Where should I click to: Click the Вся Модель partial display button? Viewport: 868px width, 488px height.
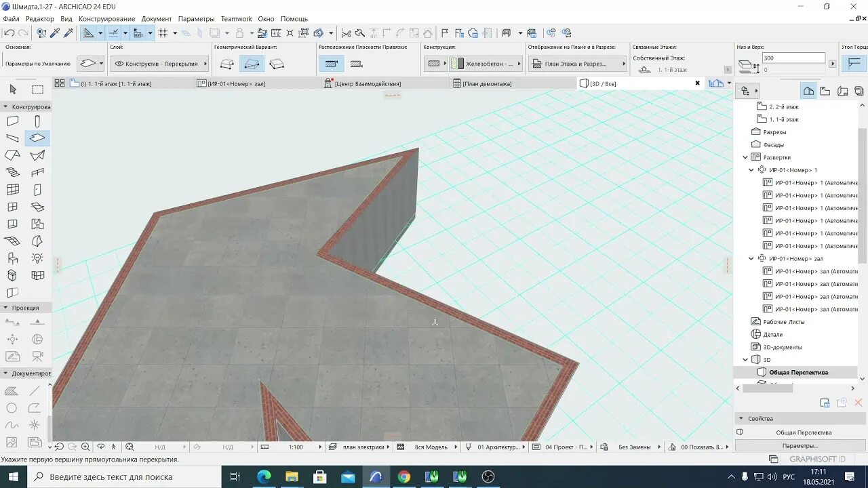point(427,447)
